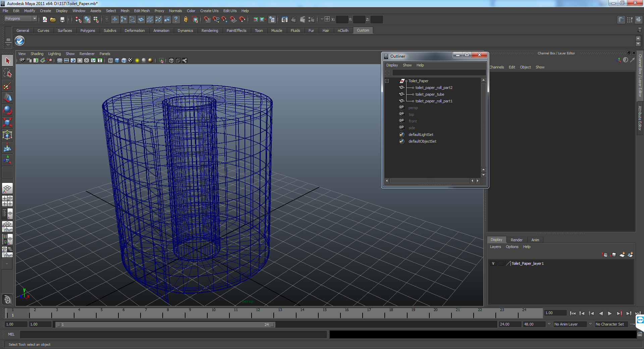The image size is (644, 349).
Task: Select the Universal Manipulator tool
Action: tap(7, 135)
